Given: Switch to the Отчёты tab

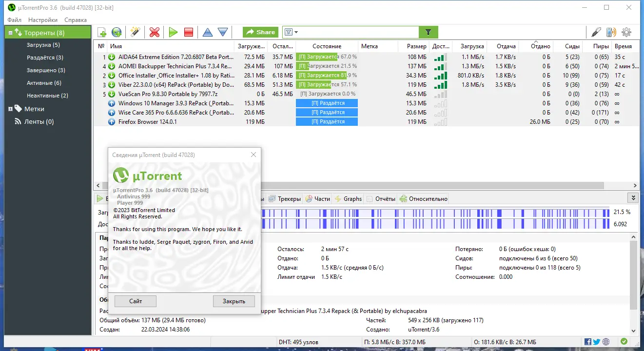Looking at the screenshot, I should tap(381, 198).
